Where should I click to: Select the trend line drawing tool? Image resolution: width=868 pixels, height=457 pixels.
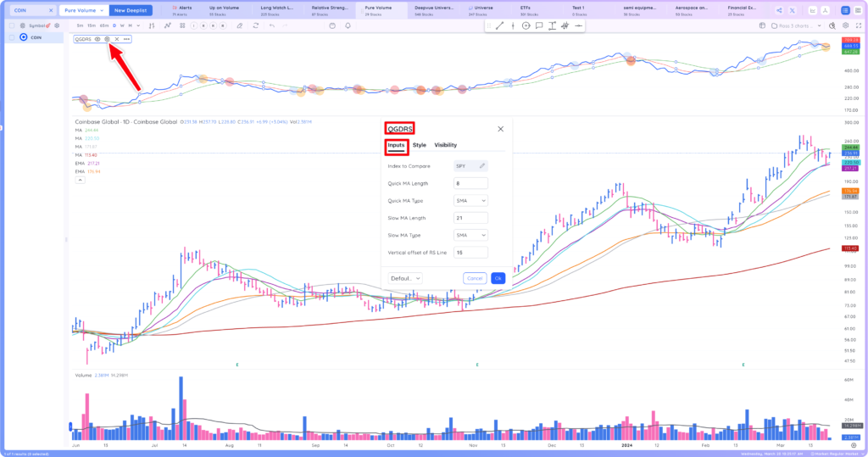click(500, 25)
